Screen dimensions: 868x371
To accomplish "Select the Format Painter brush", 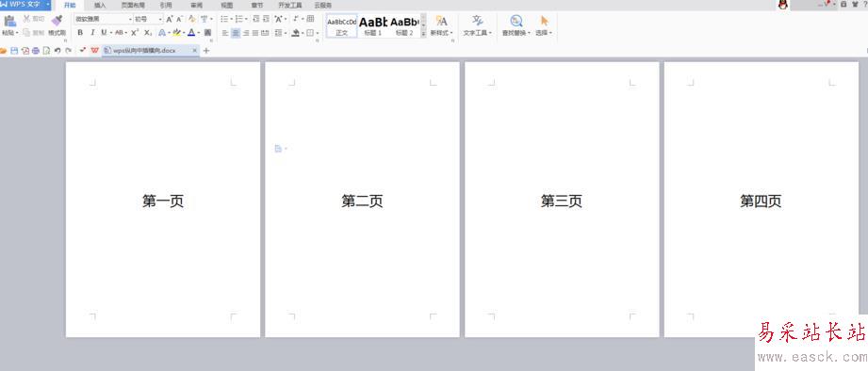I will (x=57, y=21).
